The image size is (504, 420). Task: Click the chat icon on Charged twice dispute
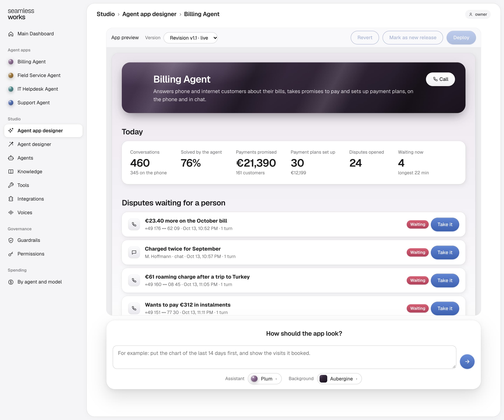[134, 253]
